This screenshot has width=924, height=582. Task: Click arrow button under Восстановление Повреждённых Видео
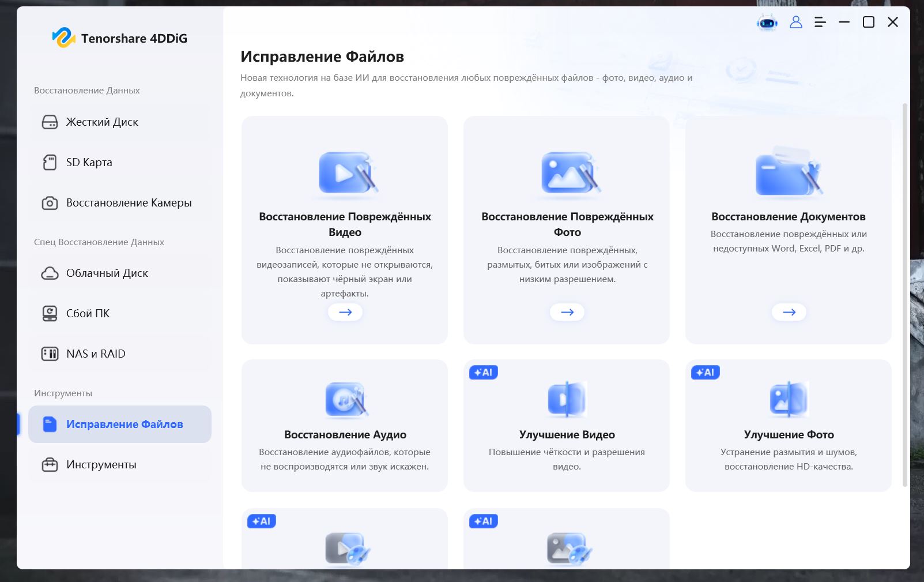pos(345,312)
